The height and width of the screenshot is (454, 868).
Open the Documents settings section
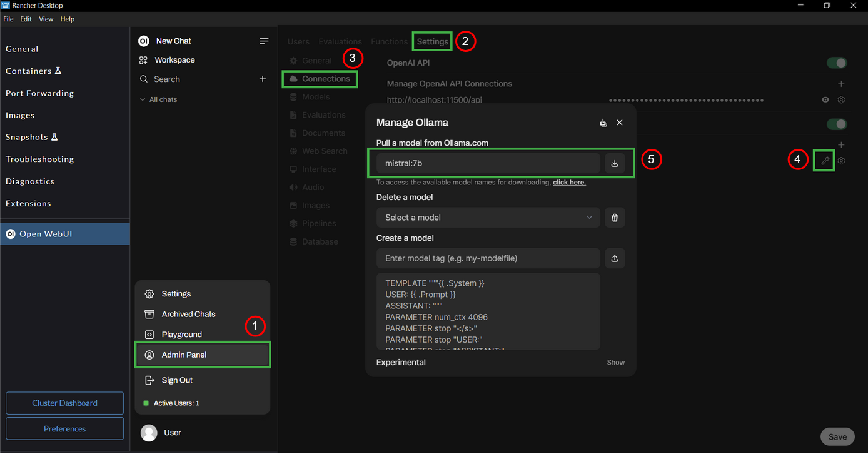[x=317, y=133]
